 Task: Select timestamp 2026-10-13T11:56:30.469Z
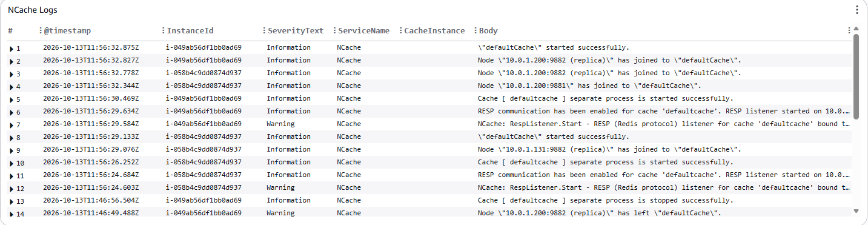[91, 99]
